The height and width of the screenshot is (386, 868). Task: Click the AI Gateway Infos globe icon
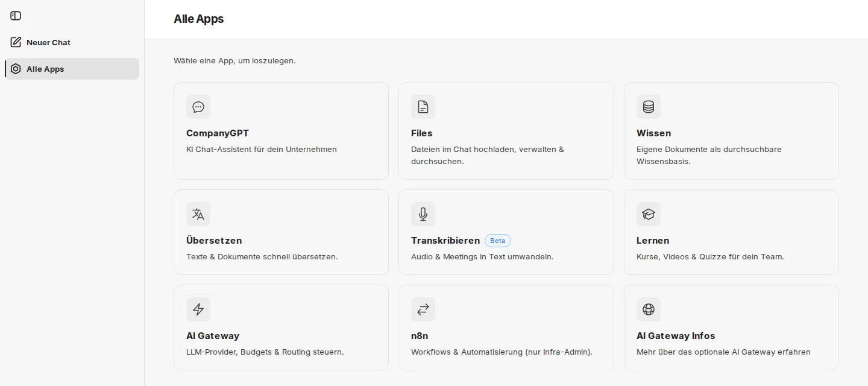point(649,309)
